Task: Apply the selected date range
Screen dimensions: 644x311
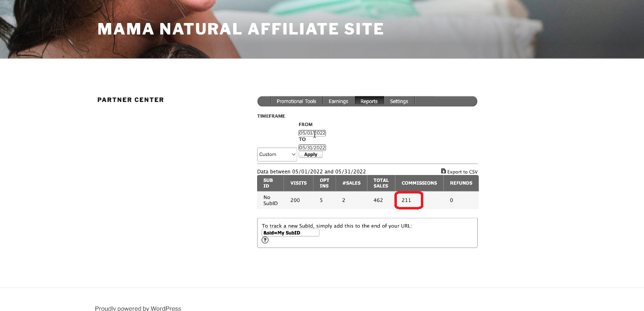Action: click(x=311, y=154)
